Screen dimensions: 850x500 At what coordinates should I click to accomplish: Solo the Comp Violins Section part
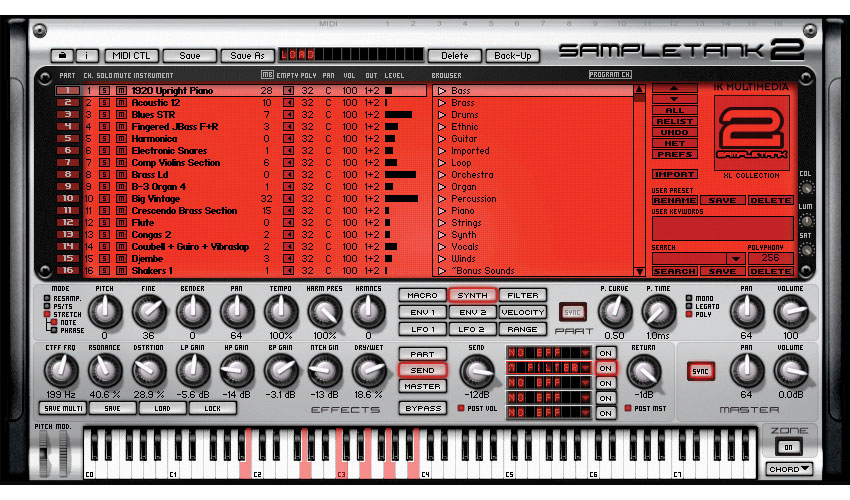(105, 163)
